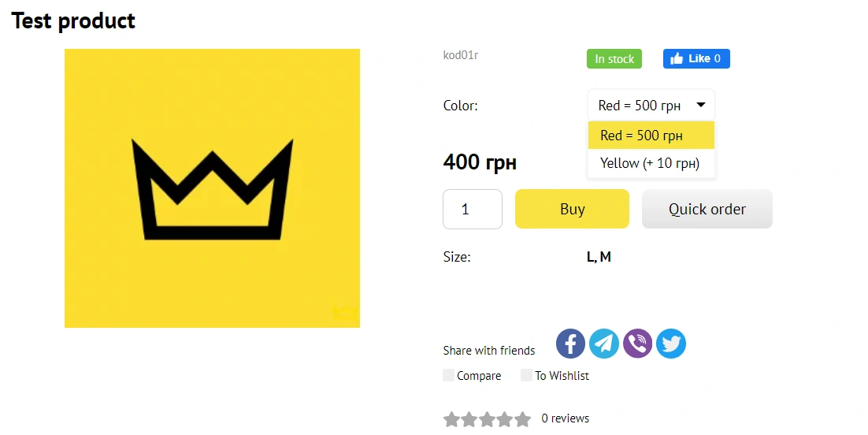868x435 pixels.
Task: Open the yellow crown product image
Action: click(x=212, y=188)
